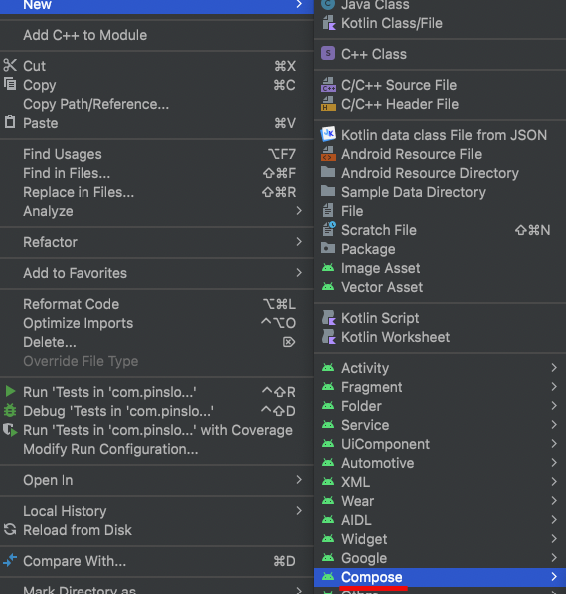
Task: Click the Android Resource File icon
Action: tap(328, 154)
